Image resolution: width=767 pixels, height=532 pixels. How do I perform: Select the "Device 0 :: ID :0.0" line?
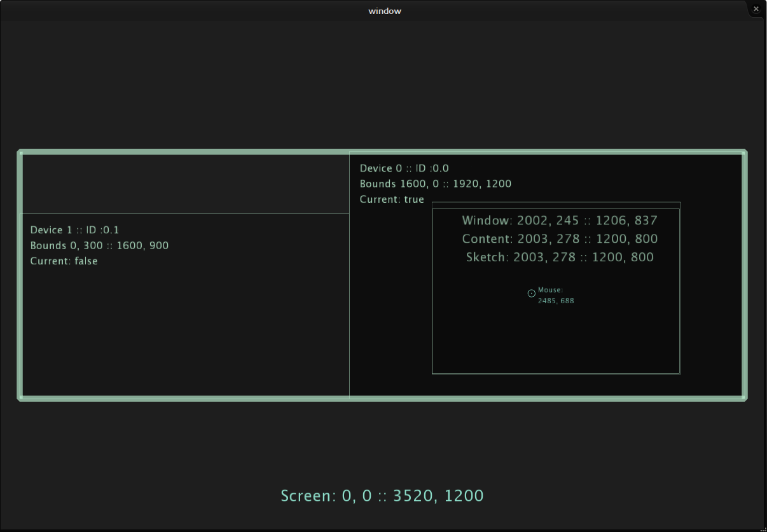tap(404, 168)
